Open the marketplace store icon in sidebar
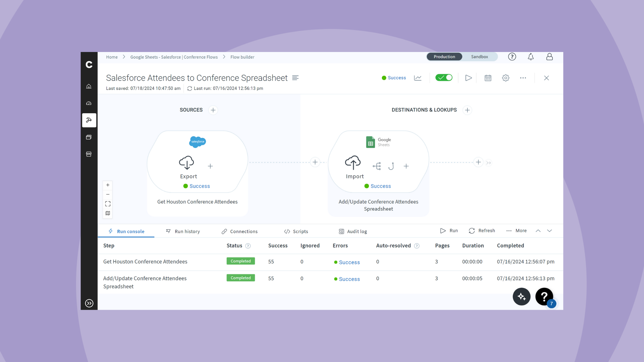The height and width of the screenshot is (362, 644). point(89,154)
